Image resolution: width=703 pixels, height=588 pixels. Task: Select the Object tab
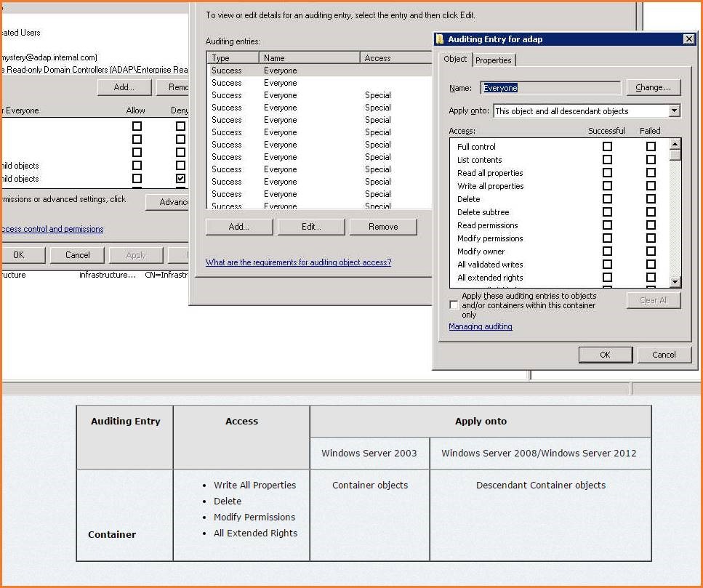(455, 59)
